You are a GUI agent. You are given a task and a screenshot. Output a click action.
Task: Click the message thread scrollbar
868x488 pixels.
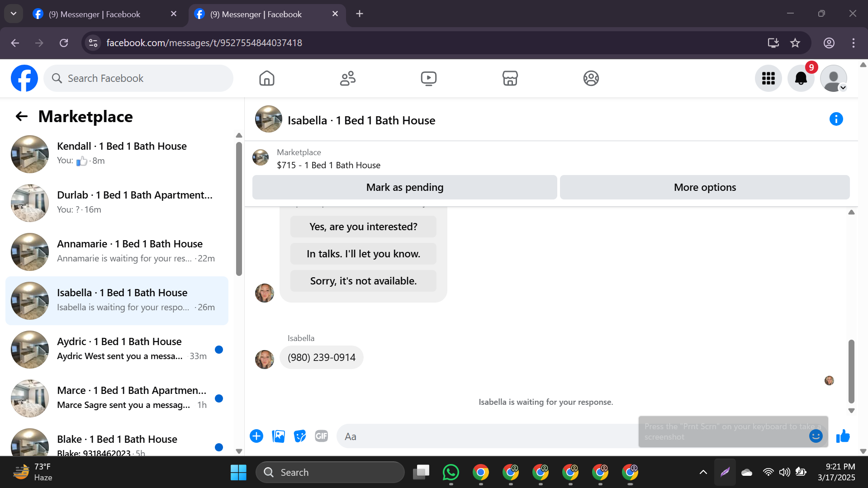[x=851, y=371]
